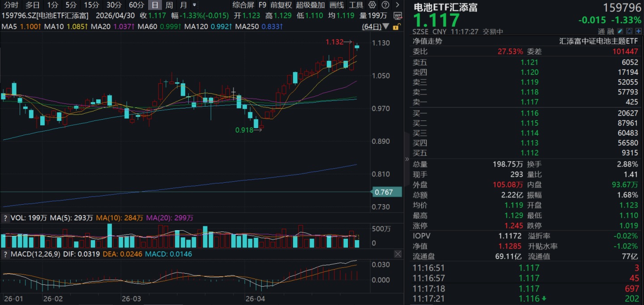Open the VOL indicator help icon
Image resolution: width=644 pixels, height=305 pixels.
(5, 218)
